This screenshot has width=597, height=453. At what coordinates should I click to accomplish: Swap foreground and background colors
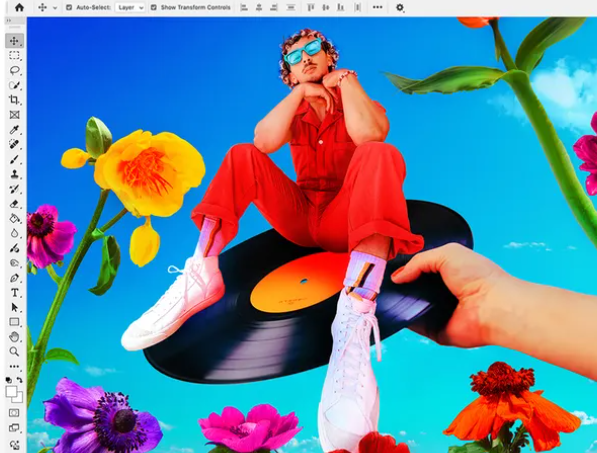click(20, 380)
